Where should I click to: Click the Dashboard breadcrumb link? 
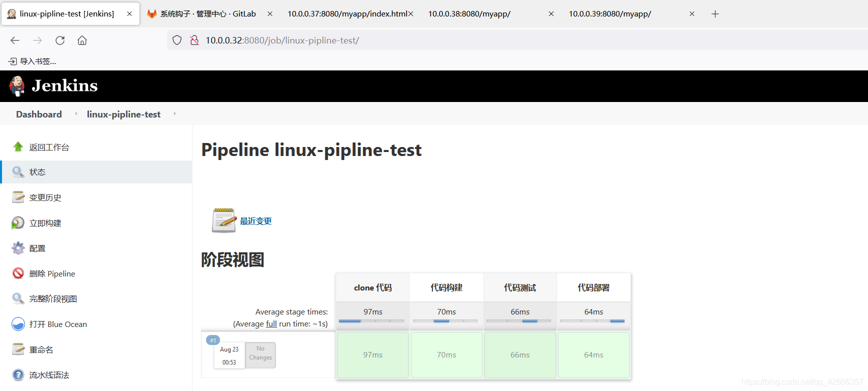click(39, 114)
